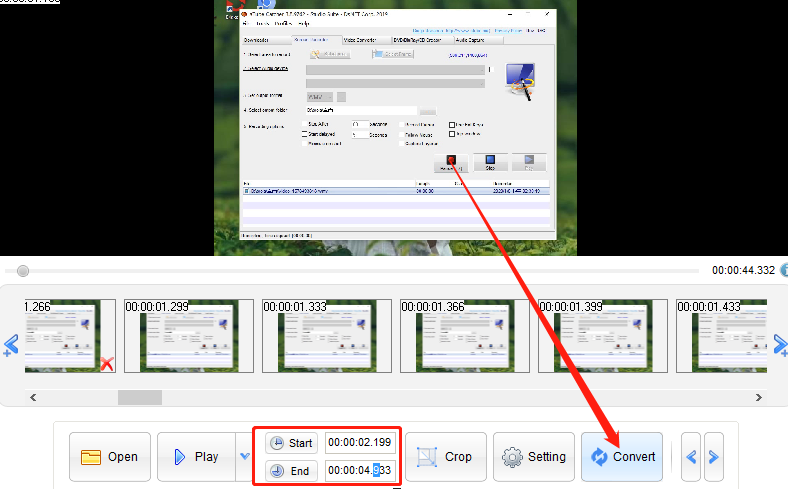Select the frame thumbnail at 00:00:01.399
This screenshot has width=788, height=496.
603,336
